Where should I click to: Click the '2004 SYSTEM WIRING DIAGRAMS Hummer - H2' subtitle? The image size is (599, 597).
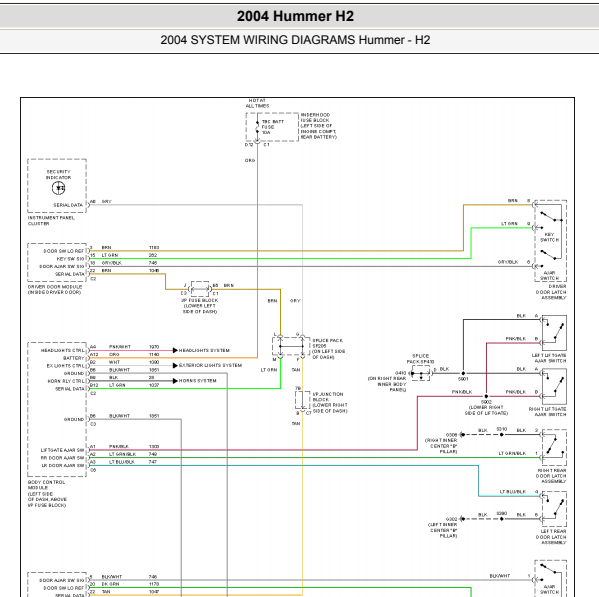(295, 40)
